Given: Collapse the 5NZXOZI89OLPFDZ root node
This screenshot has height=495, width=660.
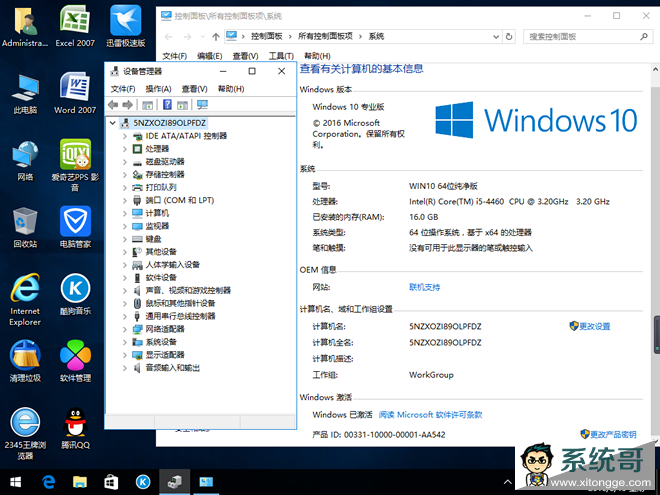Looking at the screenshot, I should (112, 123).
